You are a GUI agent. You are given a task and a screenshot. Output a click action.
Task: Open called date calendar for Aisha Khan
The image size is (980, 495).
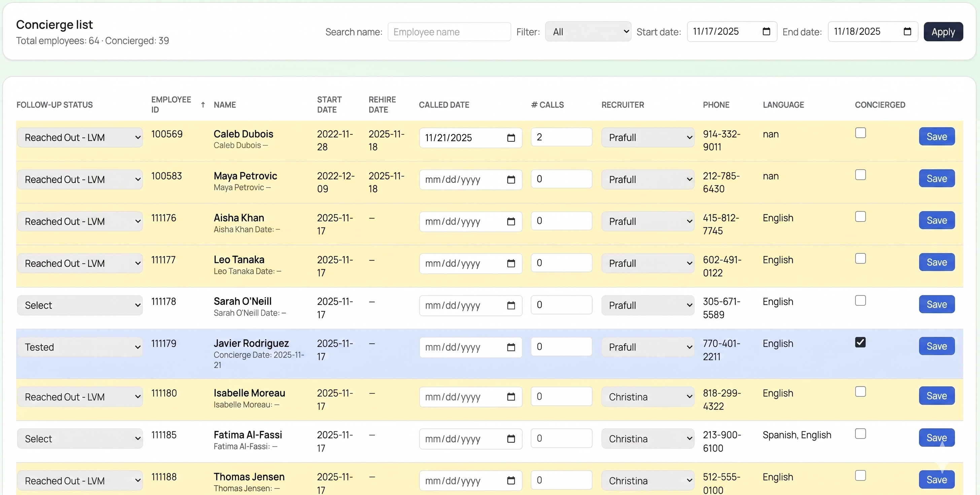(511, 222)
